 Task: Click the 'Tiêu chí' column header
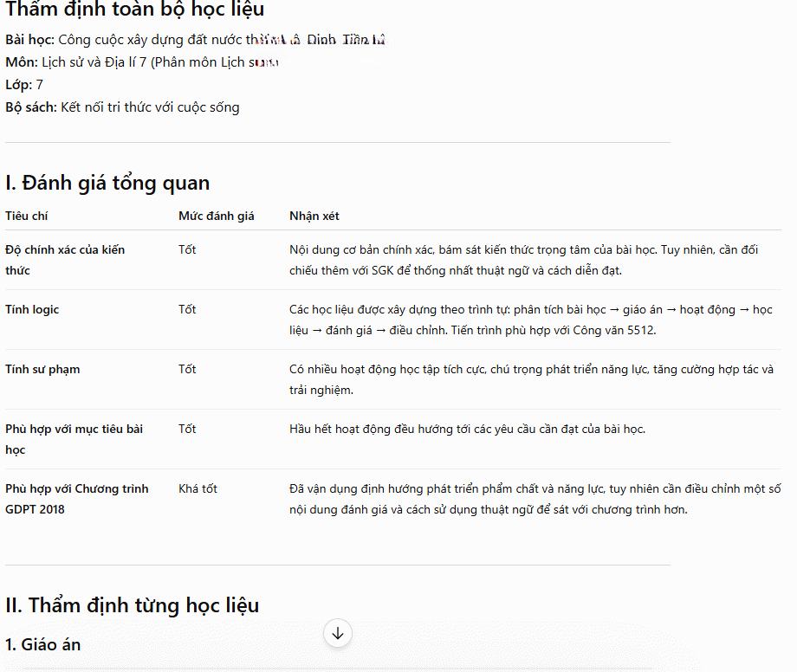click(x=27, y=216)
